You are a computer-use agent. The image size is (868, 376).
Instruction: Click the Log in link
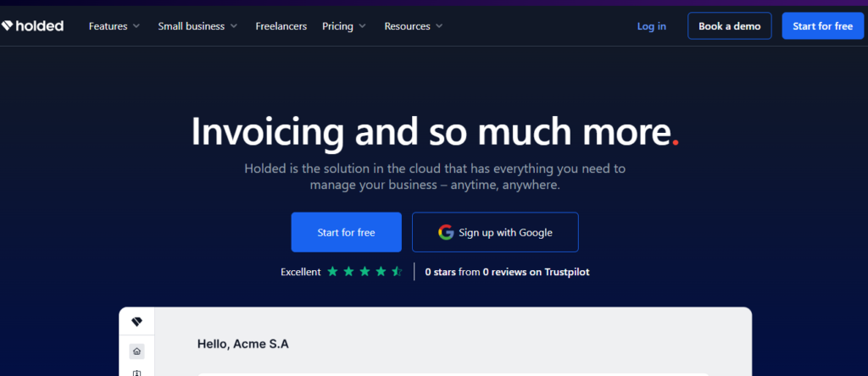pos(651,26)
